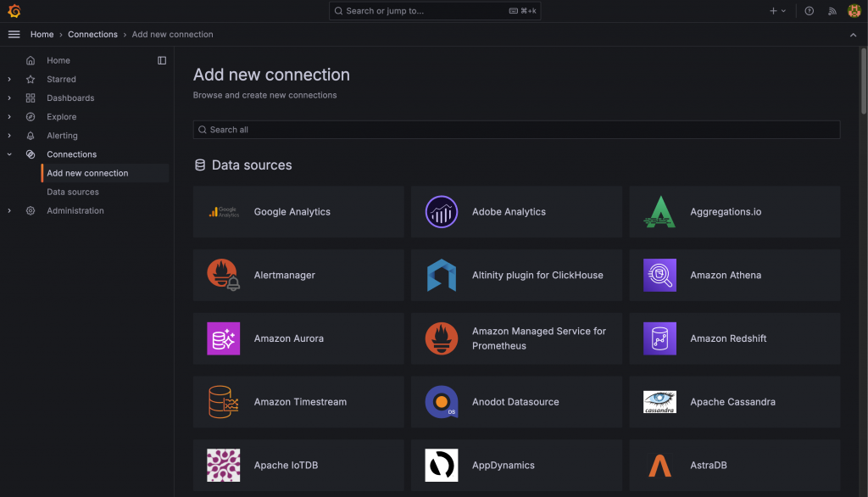Click the Search or jump to bar
This screenshot has width=868, height=497.
pos(435,10)
